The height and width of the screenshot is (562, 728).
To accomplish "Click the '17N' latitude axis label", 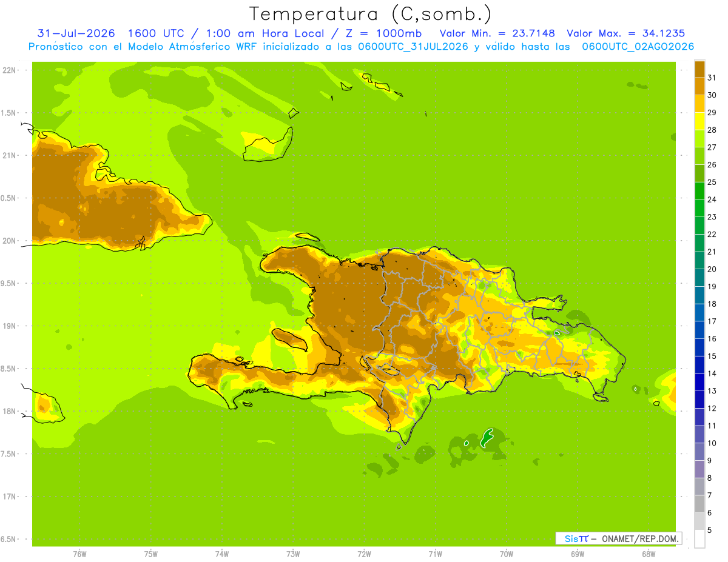I will click(x=9, y=497).
